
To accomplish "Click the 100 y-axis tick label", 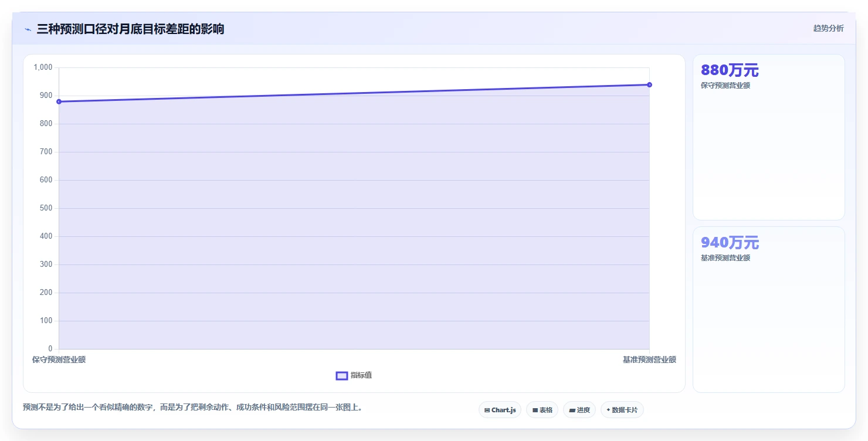I will (46, 321).
